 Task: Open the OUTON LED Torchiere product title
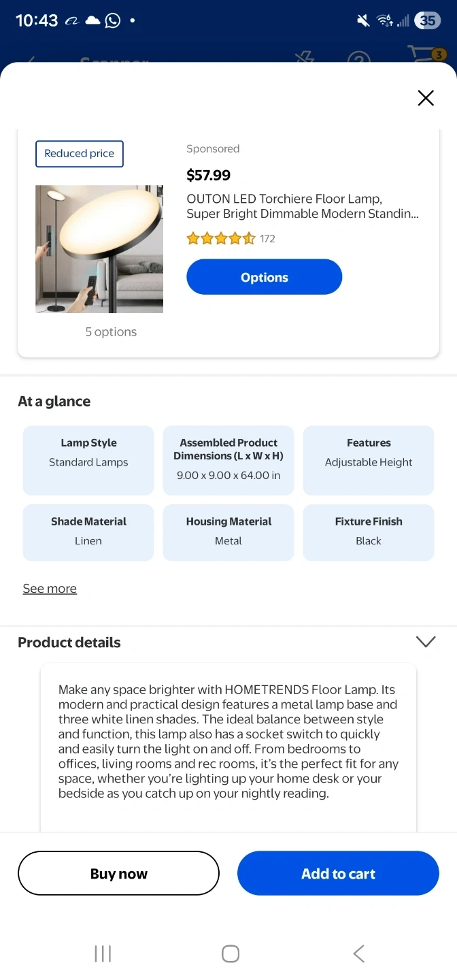(303, 206)
